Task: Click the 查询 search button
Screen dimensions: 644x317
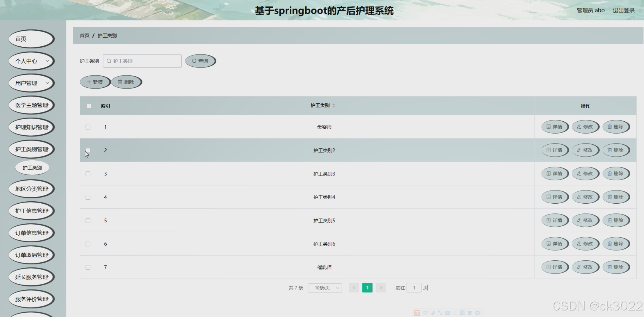Action: click(x=200, y=61)
